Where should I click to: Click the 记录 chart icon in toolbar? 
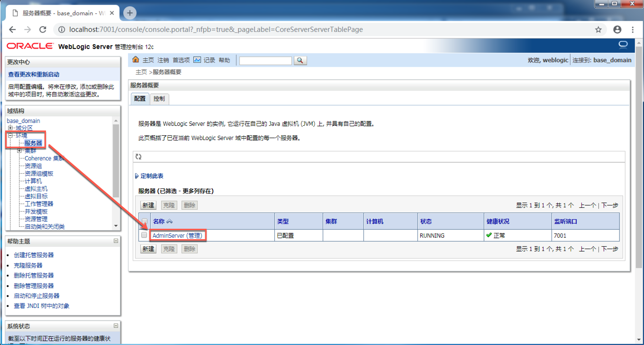[197, 60]
